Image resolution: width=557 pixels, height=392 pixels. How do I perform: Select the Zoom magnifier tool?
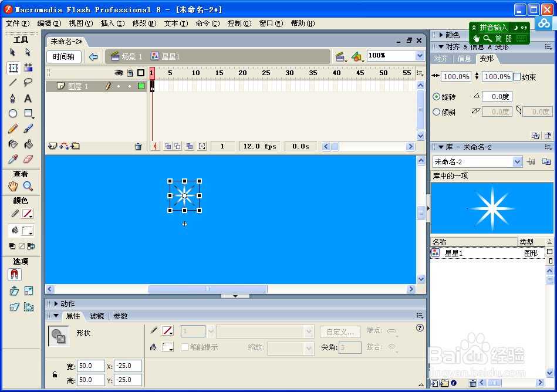pyautogui.click(x=28, y=186)
